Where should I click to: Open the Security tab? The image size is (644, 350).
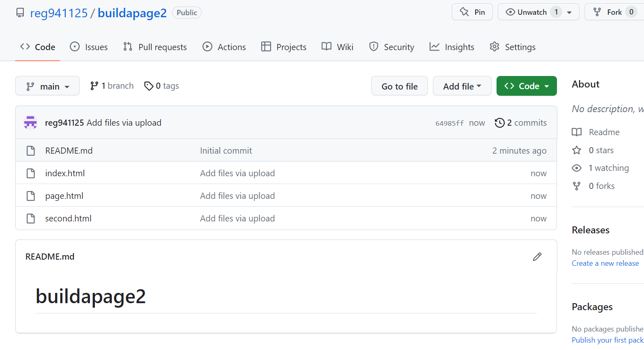(391, 47)
